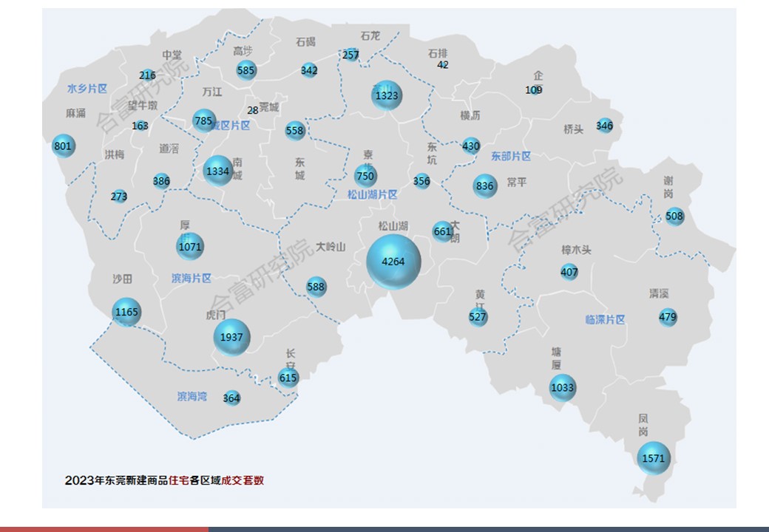Screen dimensions: 769x532
Task: Click the 1323 bubble below 石龙
Action: tap(387, 95)
